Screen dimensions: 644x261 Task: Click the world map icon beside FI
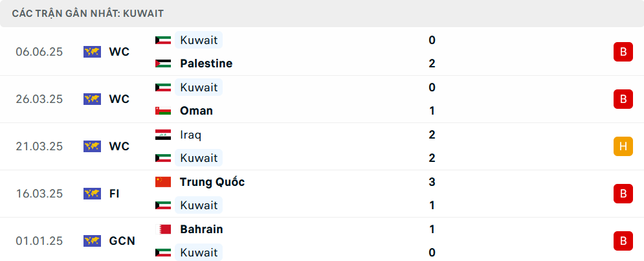point(92,194)
